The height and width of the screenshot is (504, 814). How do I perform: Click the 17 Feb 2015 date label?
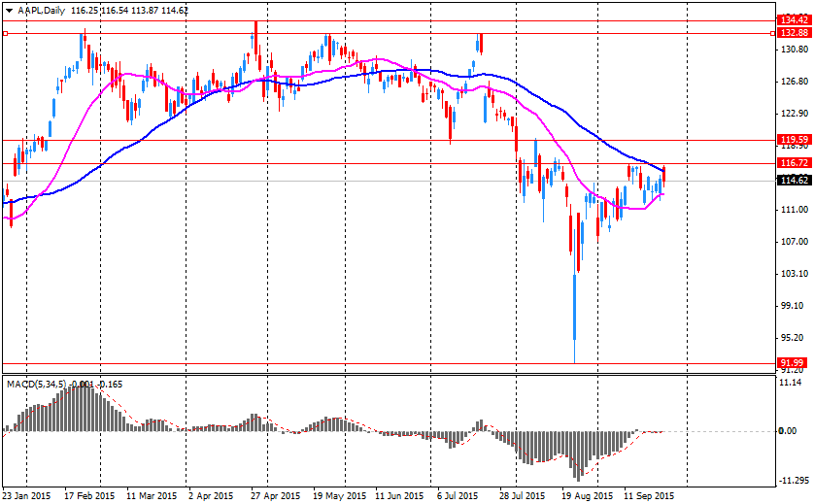(x=89, y=495)
